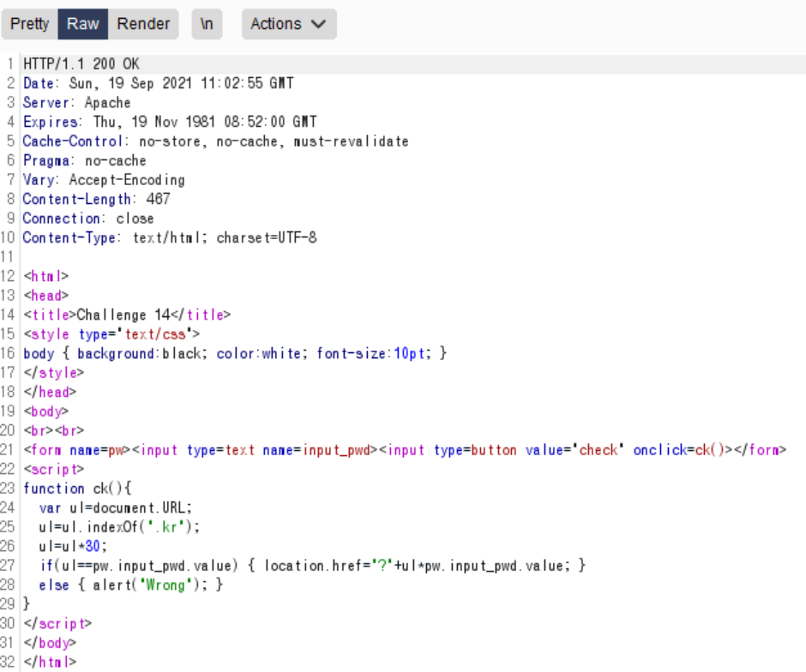Click the 'HTTP/1.1 200 OK' status line
Viewport: 806px width, 672px height.
coord(81,64)
